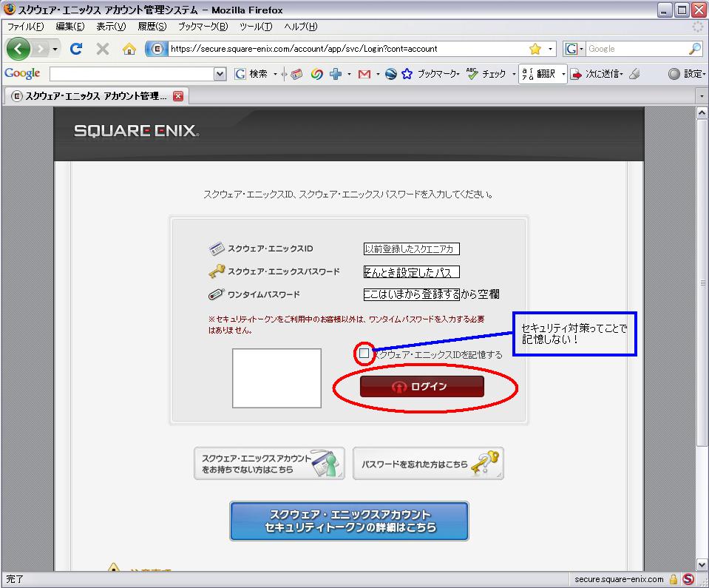The width and height of the screenshot is (709, 588).
Task: Click the page scrollbar up arrow
Action: [702, 112]
